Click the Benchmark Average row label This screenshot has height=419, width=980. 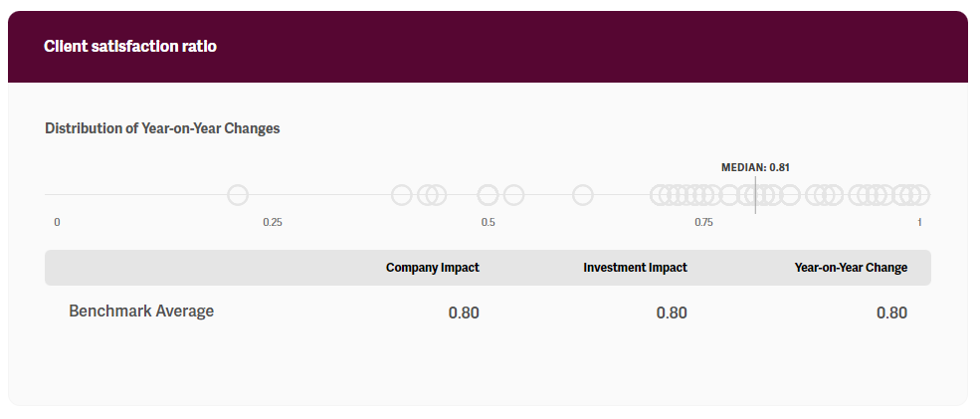[x=141, y=312]
